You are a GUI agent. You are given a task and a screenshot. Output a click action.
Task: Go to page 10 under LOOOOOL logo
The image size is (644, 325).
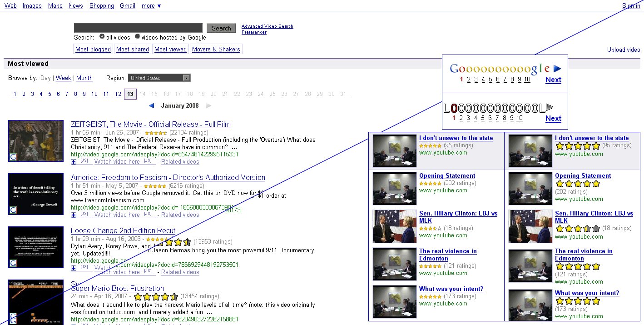pyautogui.click(x=520, y=118)
